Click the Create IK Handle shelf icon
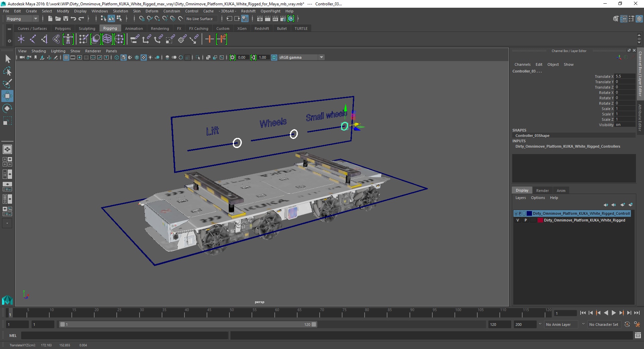644x349 pixels. coord(45,39)
